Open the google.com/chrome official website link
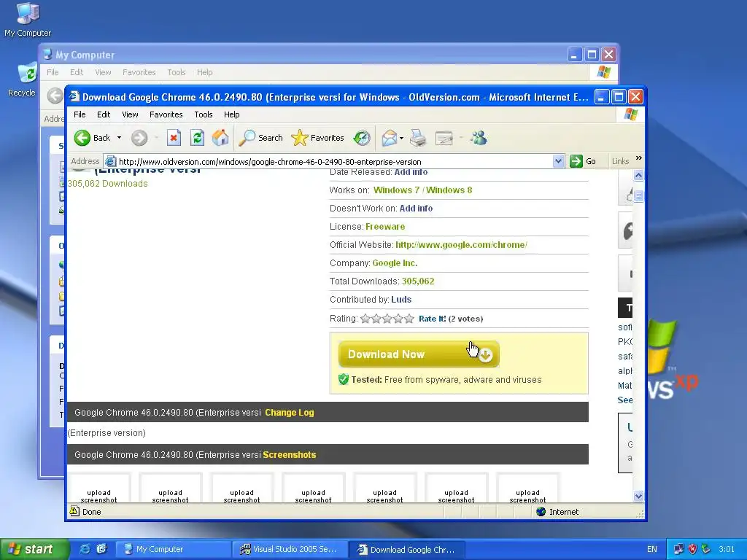 (x=461, y=245)
